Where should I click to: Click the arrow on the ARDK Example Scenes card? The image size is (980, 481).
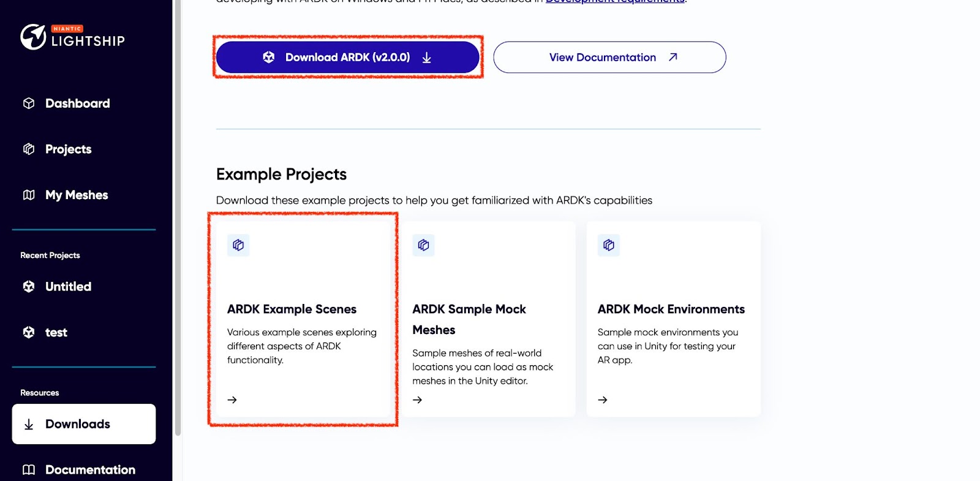232,400
